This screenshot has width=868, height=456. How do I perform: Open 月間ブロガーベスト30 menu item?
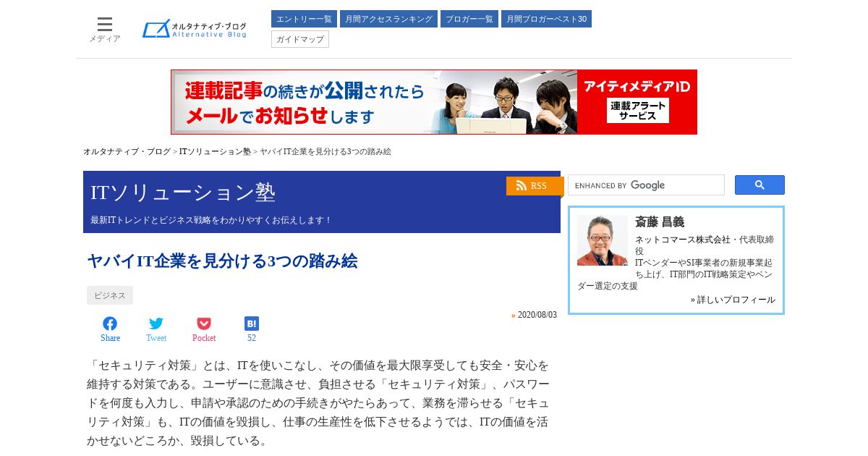point(546,19)
